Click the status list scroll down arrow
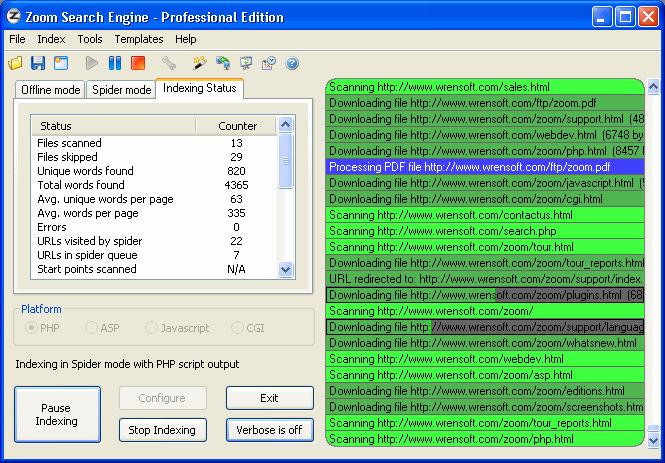Image resolution: width=665 pixels, height=463 pixels. click(285, 270)
